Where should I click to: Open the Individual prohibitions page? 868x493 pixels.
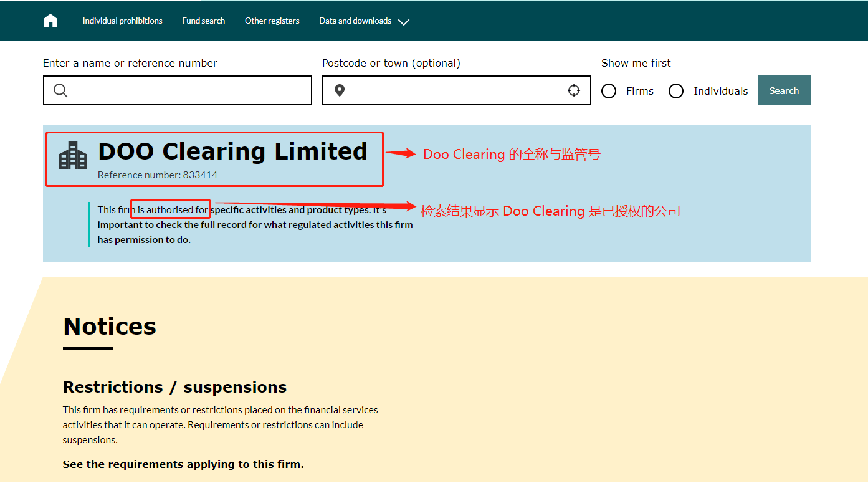tap(122, 20)
